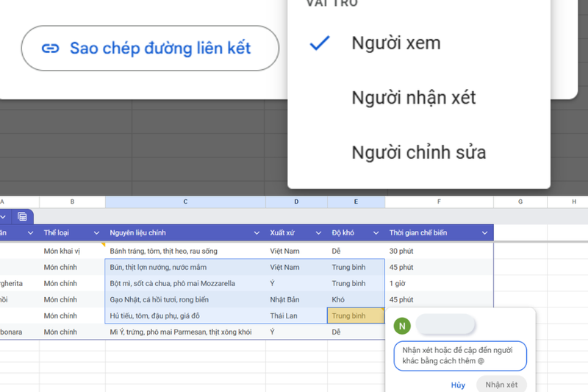
Task: Click the 1 giờ cell
Action: [x=439, y=283]
